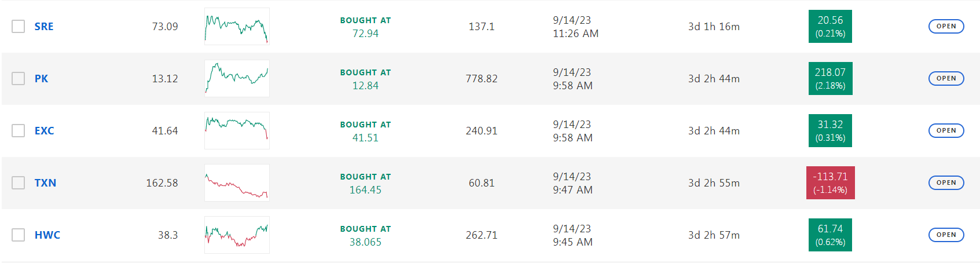
Task: Open the TXN stock link
Action: (x=45, y=183)
